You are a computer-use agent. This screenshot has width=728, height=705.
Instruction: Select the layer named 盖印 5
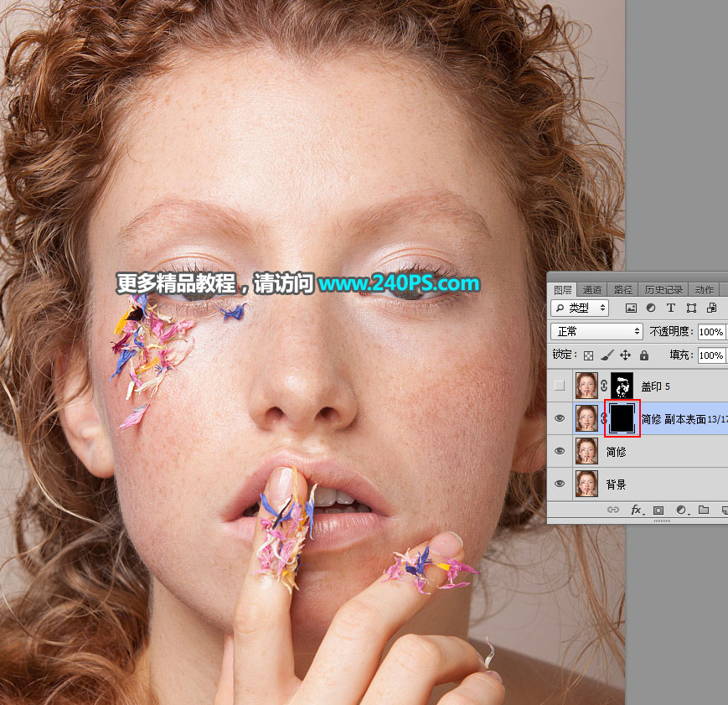coord(656,386)
